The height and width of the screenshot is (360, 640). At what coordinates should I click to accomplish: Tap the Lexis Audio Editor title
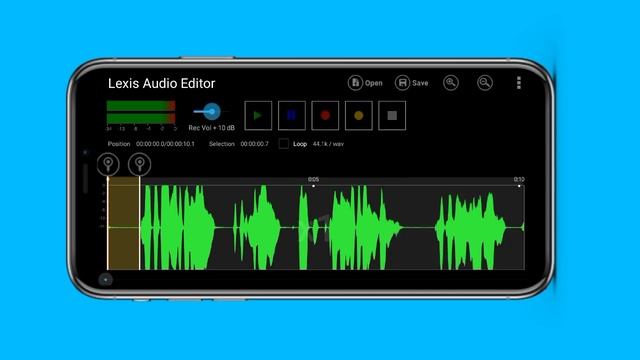tap(161, 83)
